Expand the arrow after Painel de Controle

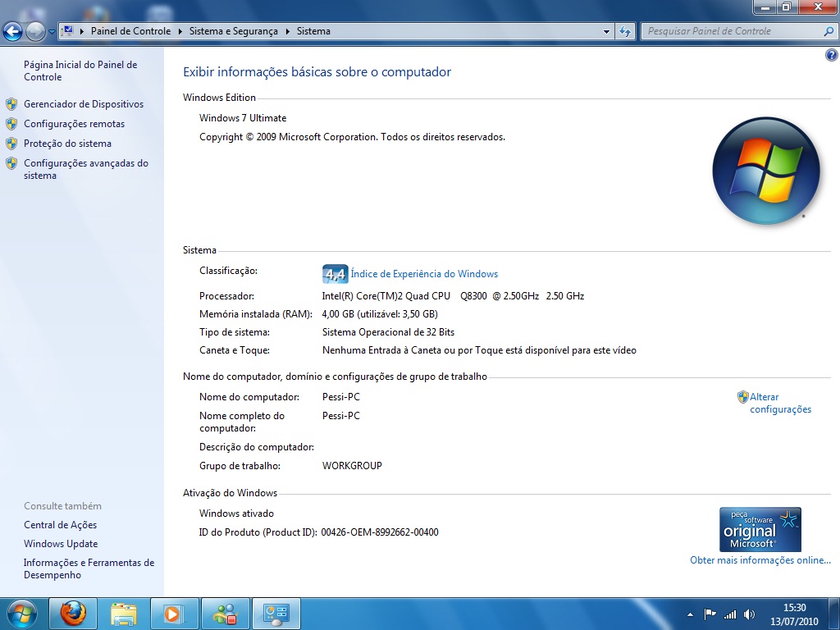point(180,31)
